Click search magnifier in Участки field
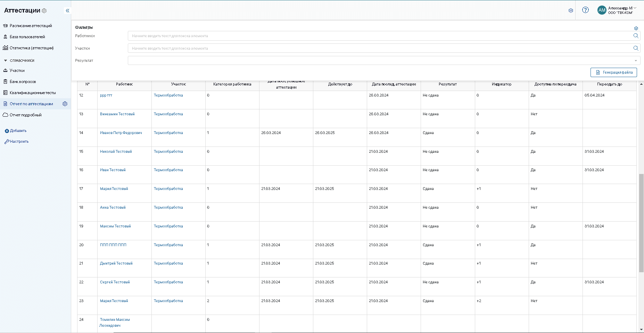Screen dimensions: 644x333 coord(636,48)
